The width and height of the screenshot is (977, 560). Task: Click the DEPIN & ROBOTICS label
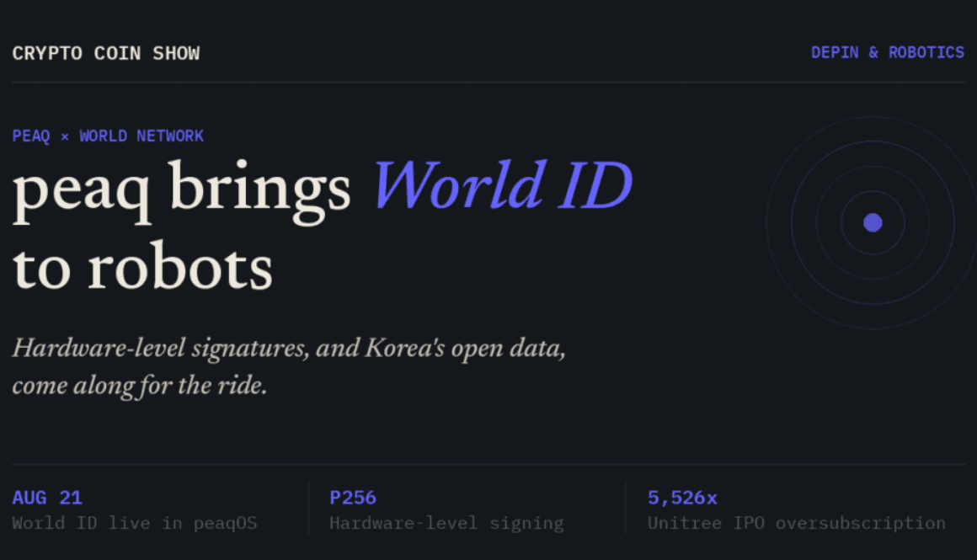[887, 53]
